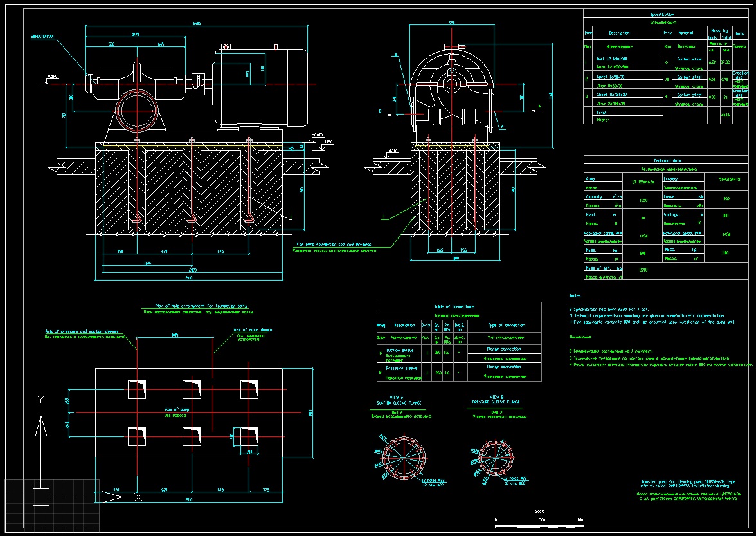This screenshot has height=536, width=756.
Task: Click the "Capacity" row in Technical data
Action: click(603, 197)
